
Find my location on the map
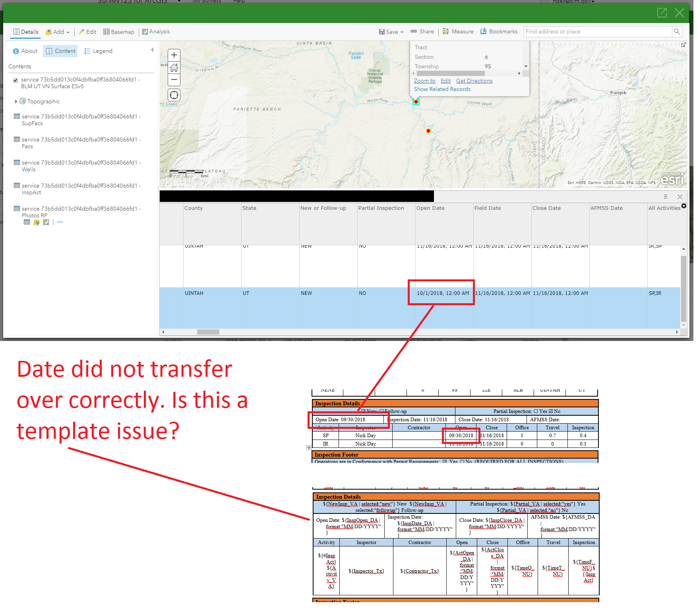pyautogui.click(x=174, y=95)
